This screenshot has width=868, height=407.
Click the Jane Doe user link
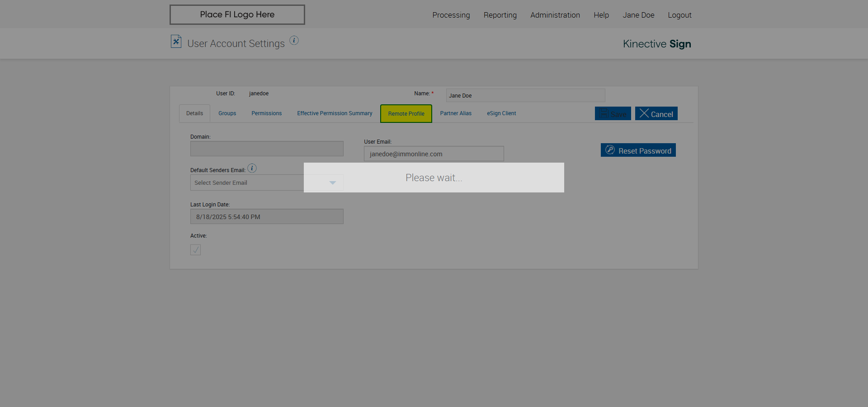[x=638, y=15]
